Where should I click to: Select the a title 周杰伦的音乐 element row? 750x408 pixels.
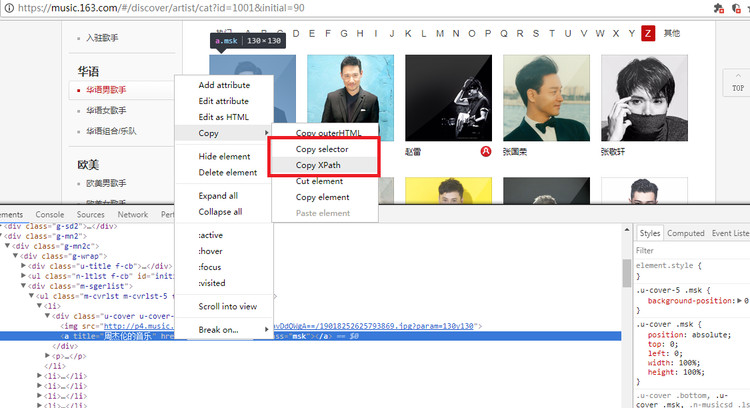[x=310, y=336]
